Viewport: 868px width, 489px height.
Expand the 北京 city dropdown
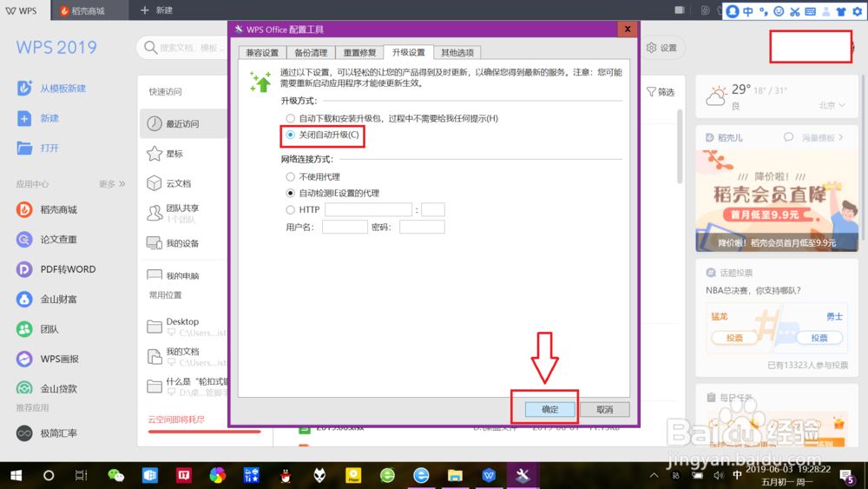click(x=832, y=105)
